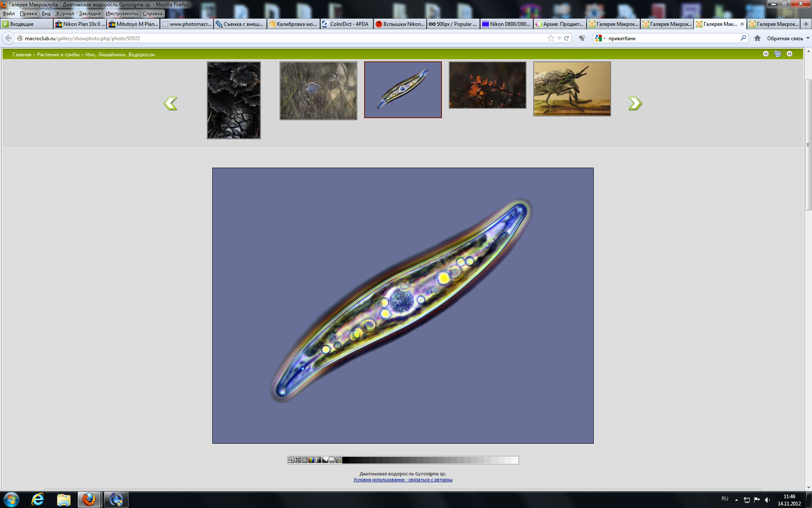Click the green right arrow in thumbnail strip

[x=635, y=103]
